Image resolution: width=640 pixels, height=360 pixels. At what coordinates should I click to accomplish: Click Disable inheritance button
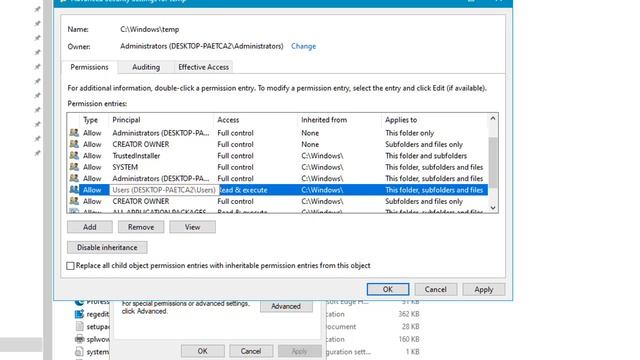(107, 247)
